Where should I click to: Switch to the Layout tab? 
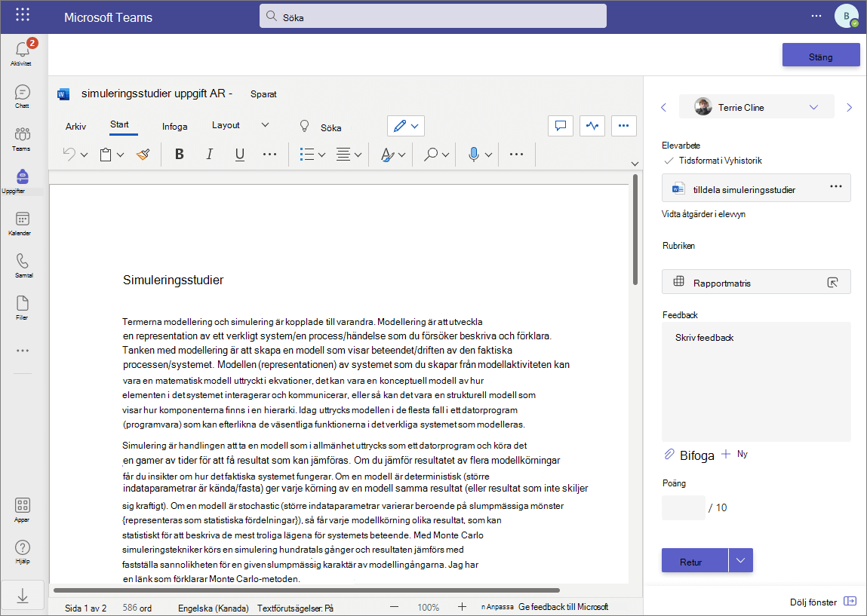(x=226, y=125)
